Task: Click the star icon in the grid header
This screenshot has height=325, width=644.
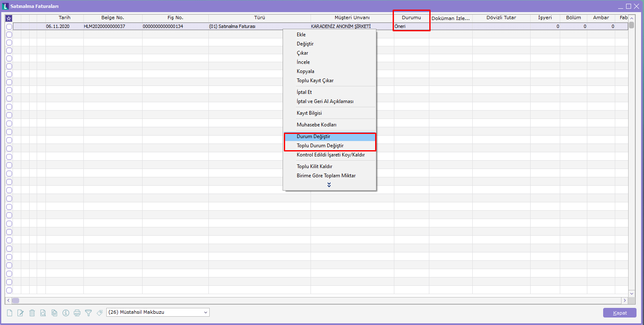Action: click(9, 18)
